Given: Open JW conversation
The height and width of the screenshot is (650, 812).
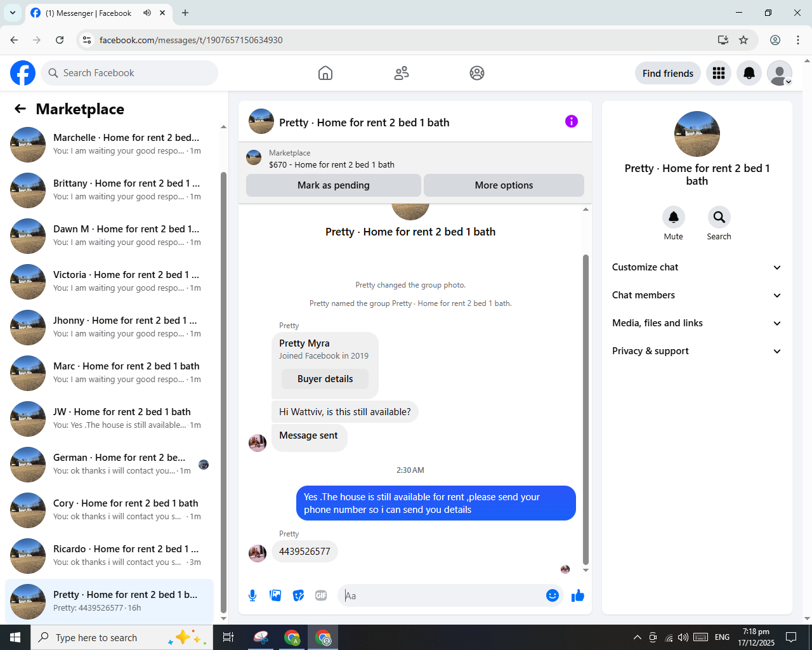Looking at the screenshot, I should coord(109,419).
